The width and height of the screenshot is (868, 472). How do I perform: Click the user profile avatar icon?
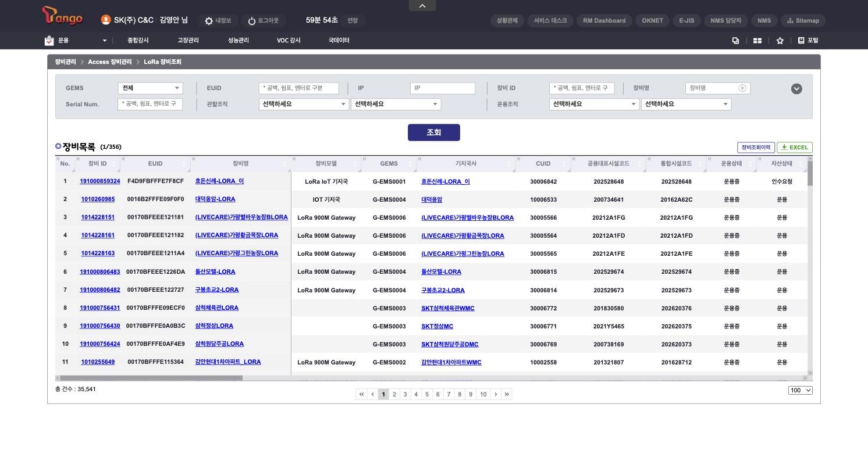pyautogui.click(x=106, y=20)
